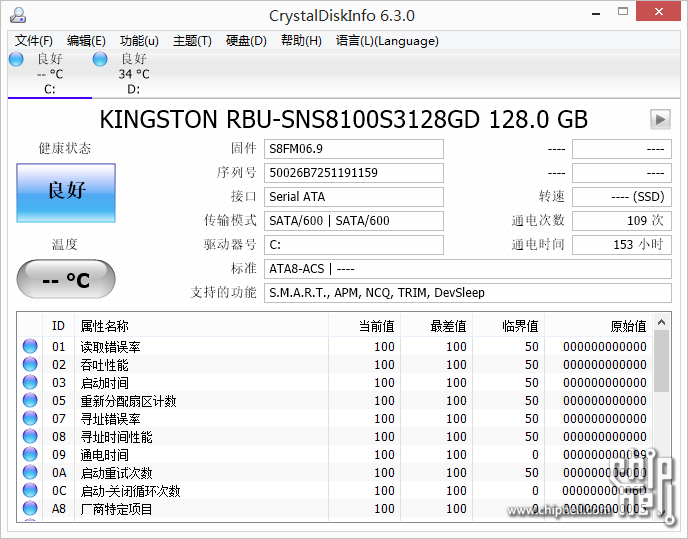The width and height of the screenshot is (688, 539).
Task: Select the 启动重试次数 attribute name
Action: (116, 473)
